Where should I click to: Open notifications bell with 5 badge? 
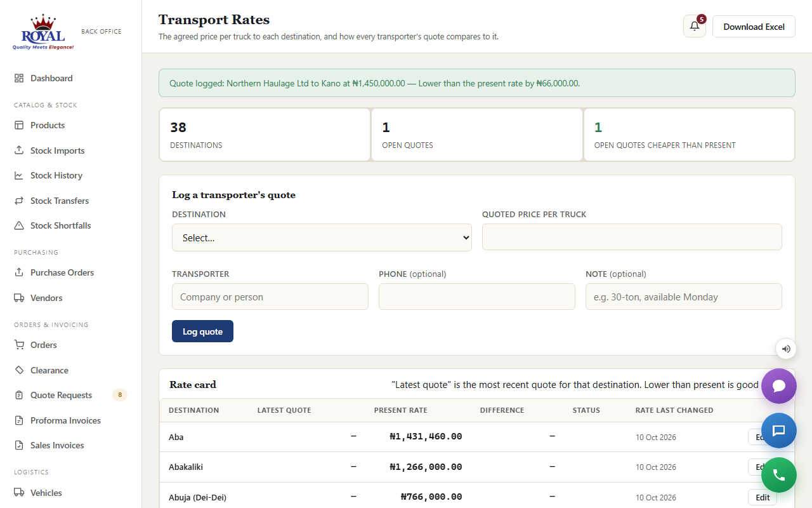coord(695,26)
